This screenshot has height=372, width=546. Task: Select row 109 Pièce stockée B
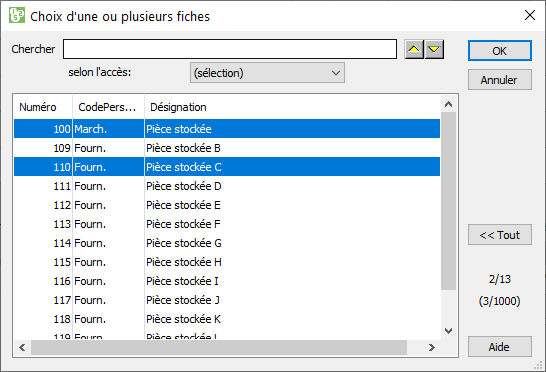click(x=227, y=148)
